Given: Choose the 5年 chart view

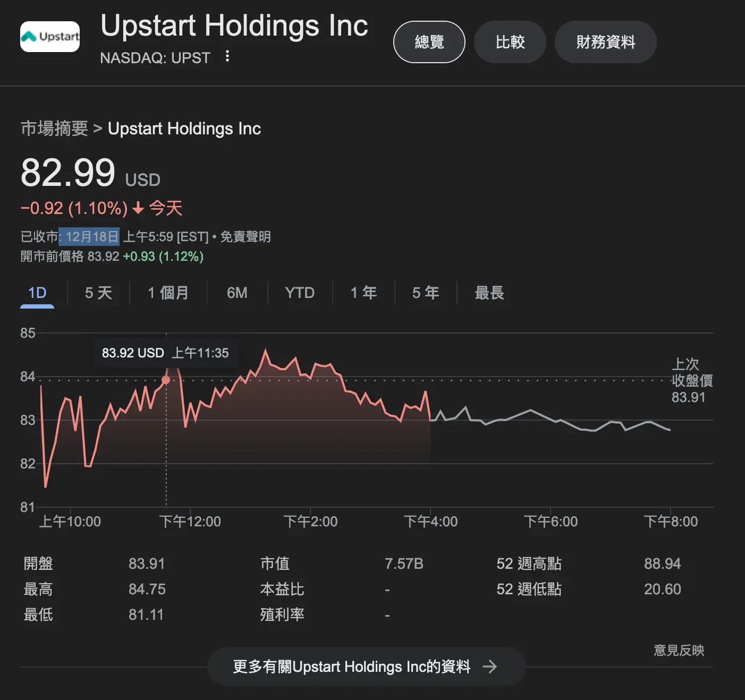Looking at the screenshot, I should 425,293.
